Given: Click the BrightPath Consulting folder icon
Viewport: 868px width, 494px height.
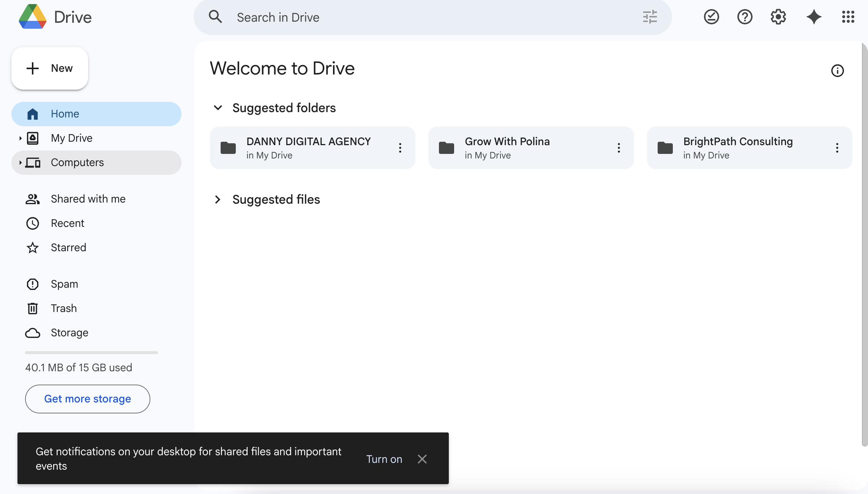Looking at the screenshot, I should pos(665,148).
